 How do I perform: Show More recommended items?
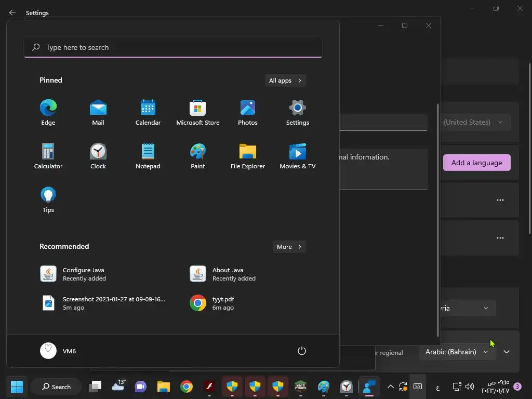point(289,247)
